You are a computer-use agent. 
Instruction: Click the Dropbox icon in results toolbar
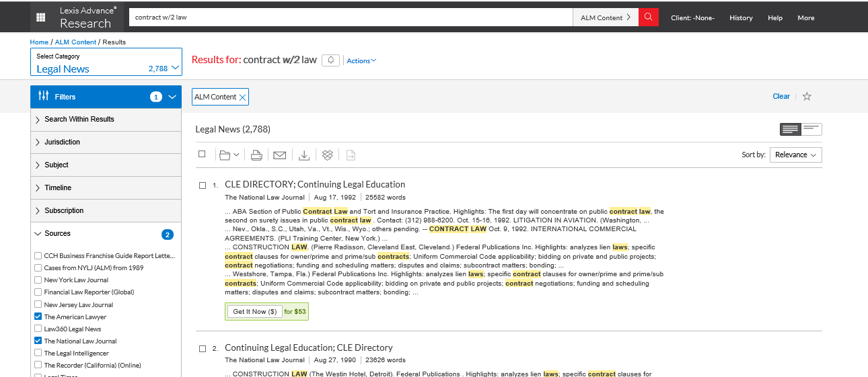[328, 155]
